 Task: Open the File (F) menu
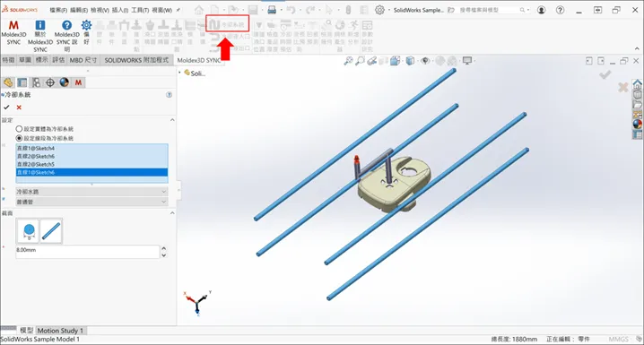pos(58,10)
